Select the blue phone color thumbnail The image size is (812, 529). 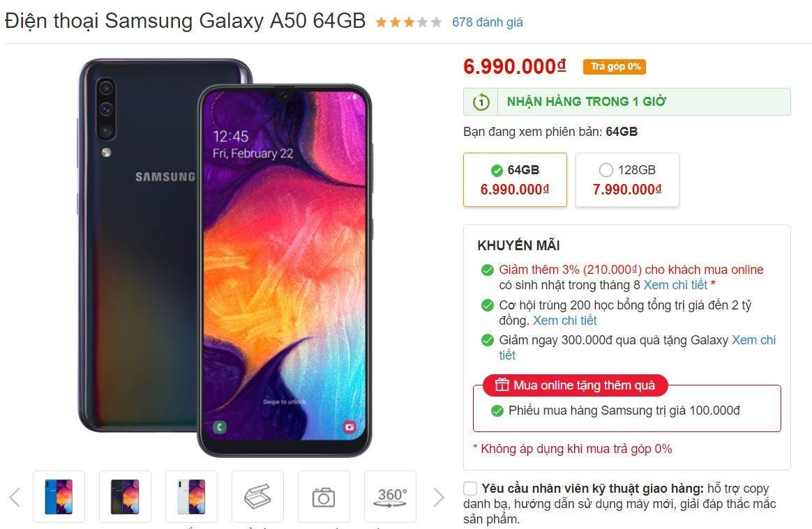59,496
